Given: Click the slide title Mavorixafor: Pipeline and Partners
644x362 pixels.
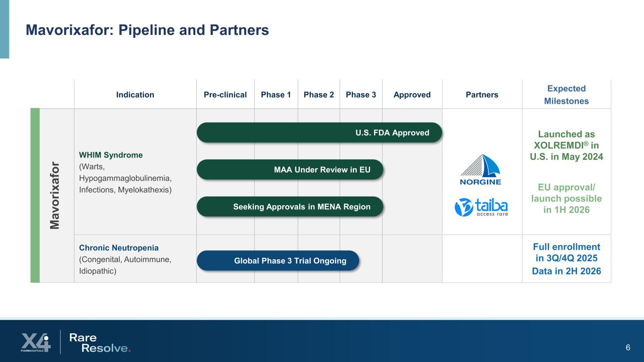Looking at the screenshot, I should click(147, 30).
